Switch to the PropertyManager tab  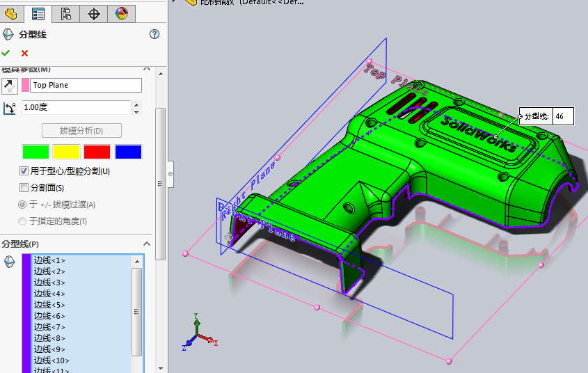[38, 14]
